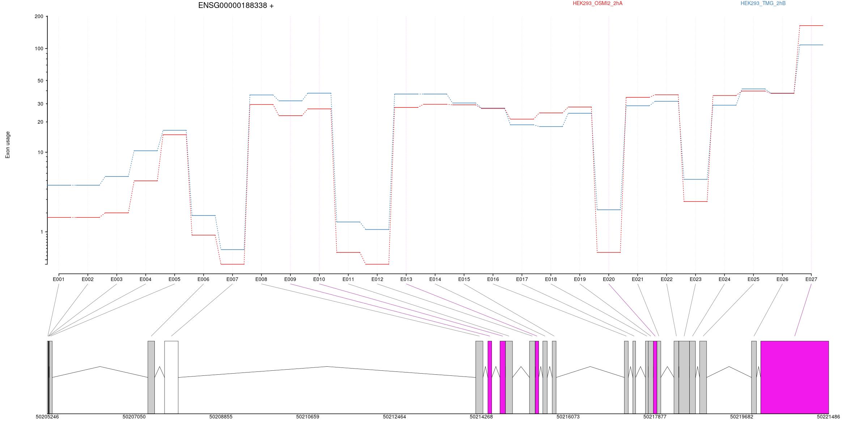This screenshot has height=434, width=868.
Task: Click exon label E003
Action: tap(116, 279)
